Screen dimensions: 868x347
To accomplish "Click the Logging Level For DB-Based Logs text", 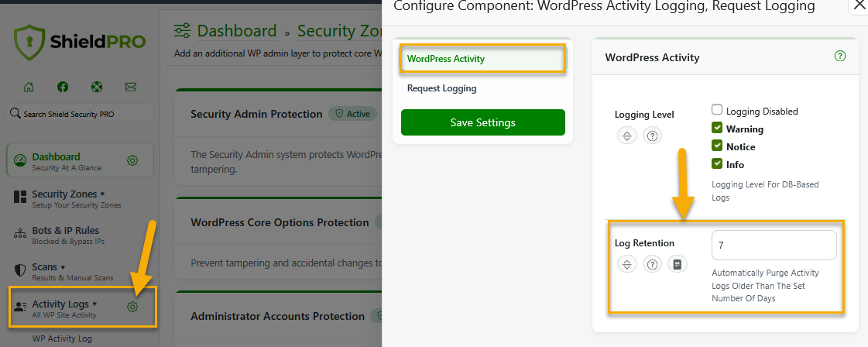I will [x=765, y=191].
